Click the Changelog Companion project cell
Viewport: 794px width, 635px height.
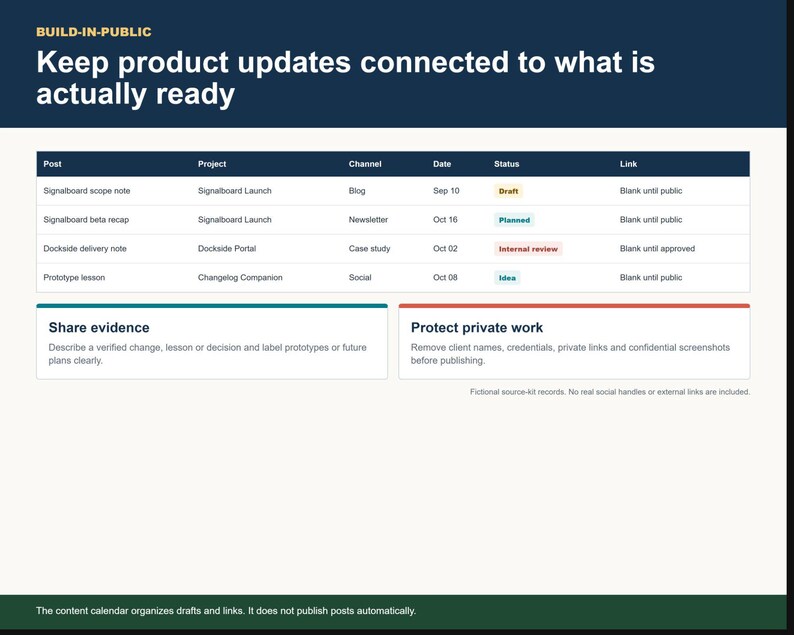240,277
